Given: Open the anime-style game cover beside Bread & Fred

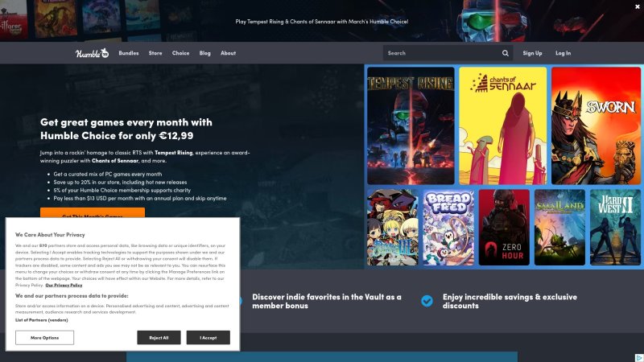Looking at the screenshot, I should 393,228.
